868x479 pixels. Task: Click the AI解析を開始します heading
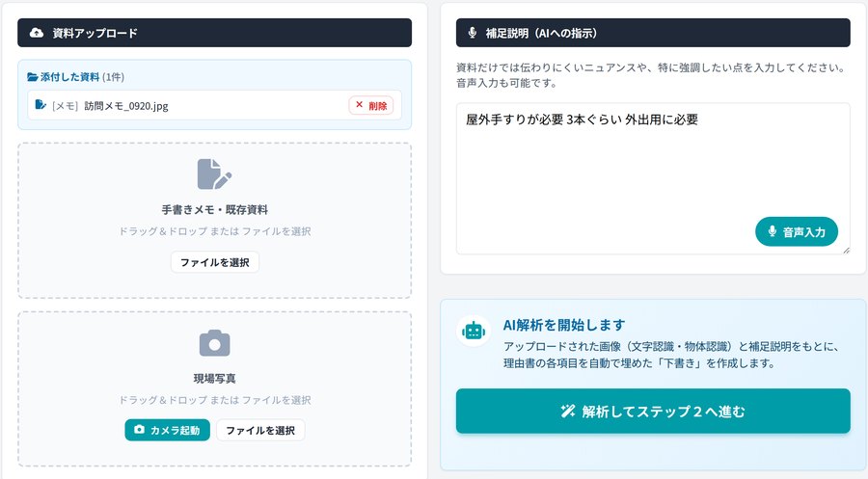564,325
